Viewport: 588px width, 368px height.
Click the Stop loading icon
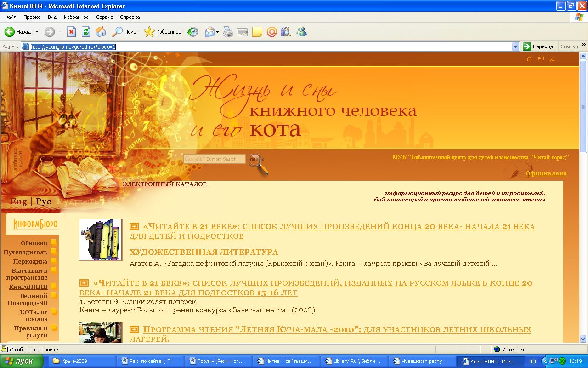pos(71,32)
